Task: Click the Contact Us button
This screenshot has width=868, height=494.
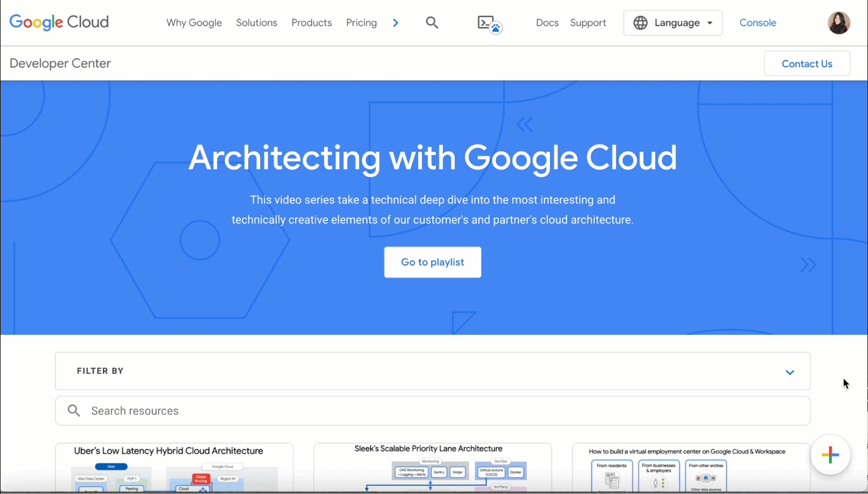Action: click(x=806, y=64)
